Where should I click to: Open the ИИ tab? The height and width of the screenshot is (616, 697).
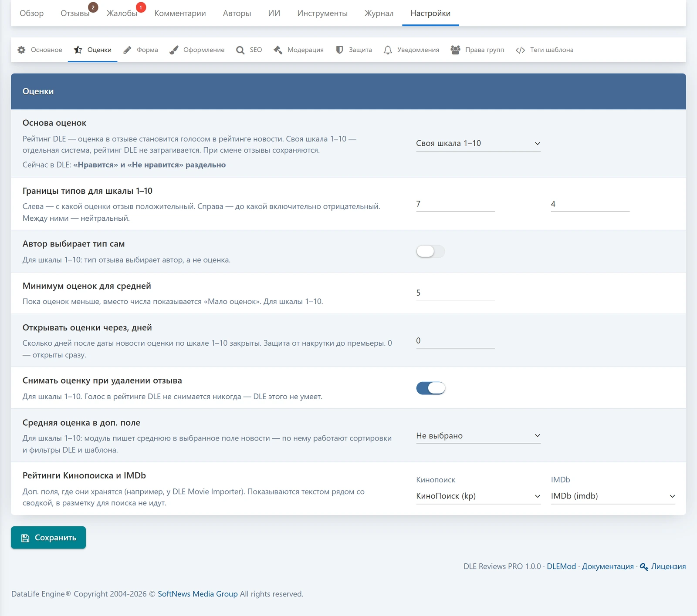(x=274, y=13)
